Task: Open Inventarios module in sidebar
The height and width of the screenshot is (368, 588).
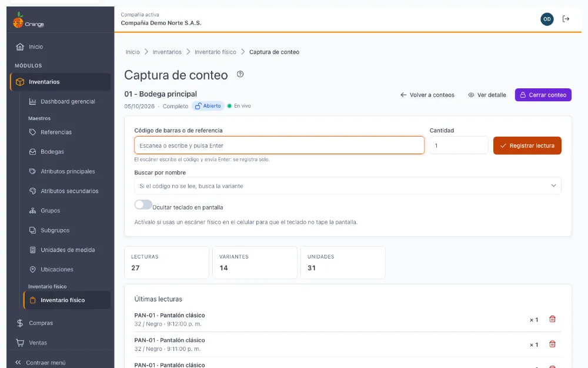Action: (61, 82)
